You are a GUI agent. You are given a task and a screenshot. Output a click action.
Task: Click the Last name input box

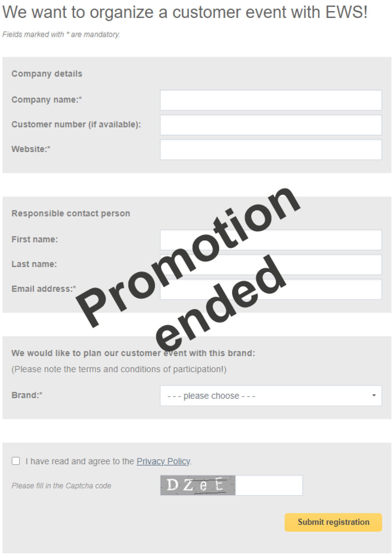coord(327,265)
